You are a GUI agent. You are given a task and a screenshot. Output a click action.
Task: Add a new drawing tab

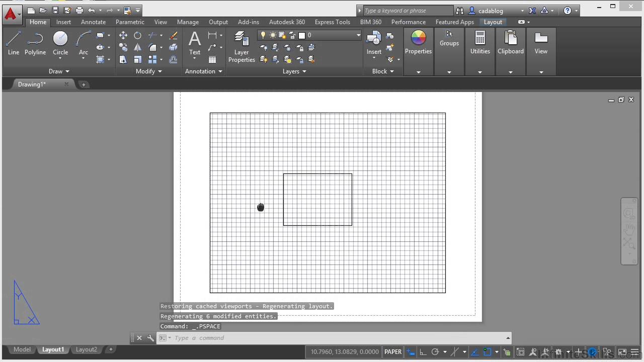84,84
